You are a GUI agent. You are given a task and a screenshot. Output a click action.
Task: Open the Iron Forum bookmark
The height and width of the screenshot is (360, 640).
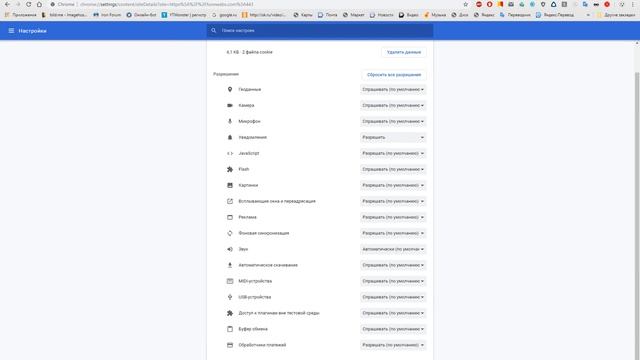(107, 15)
